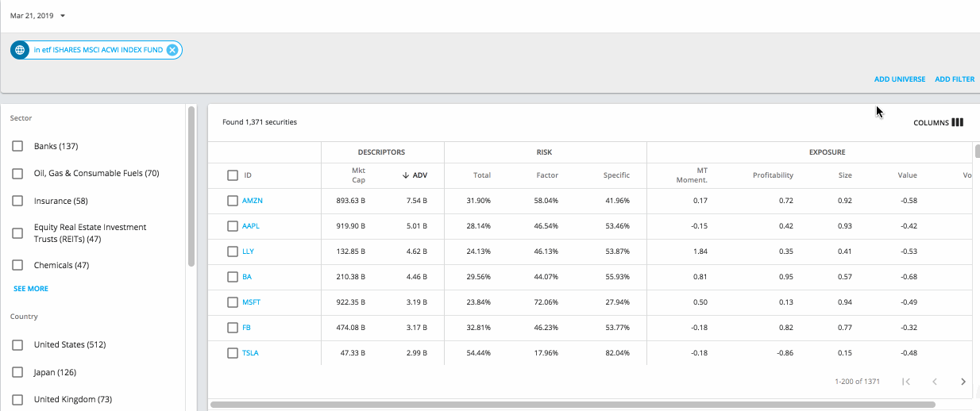Sort by Value column header
This screenshot has height=411, width=980.
907,175
